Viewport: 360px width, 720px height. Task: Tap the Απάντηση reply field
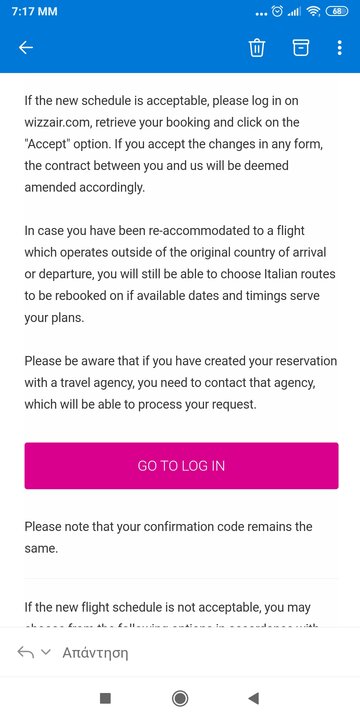[95, 652]
